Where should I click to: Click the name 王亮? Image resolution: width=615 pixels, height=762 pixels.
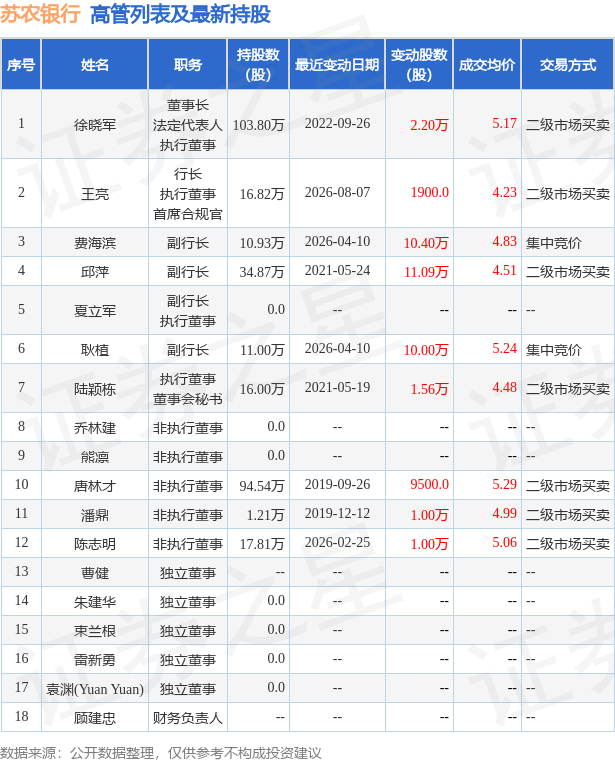[95, 194]
